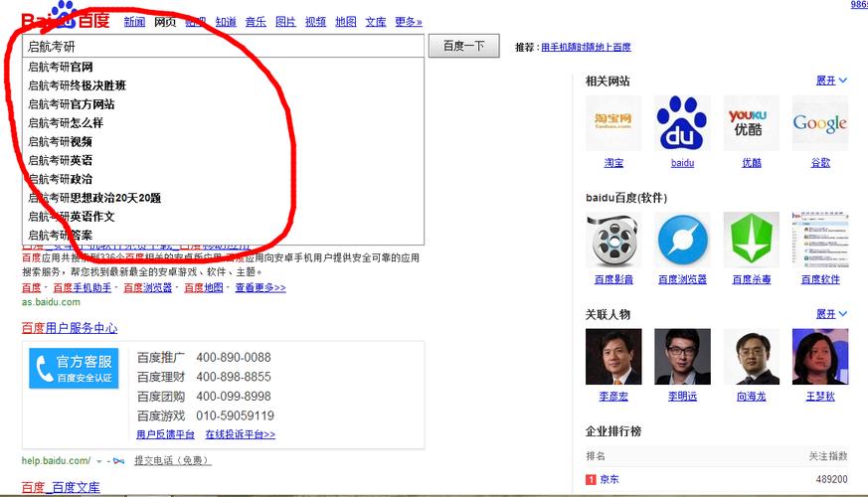Click the 王梦秋 name link
The width and height of the screenshot is (868, 497).
(820, 397)
